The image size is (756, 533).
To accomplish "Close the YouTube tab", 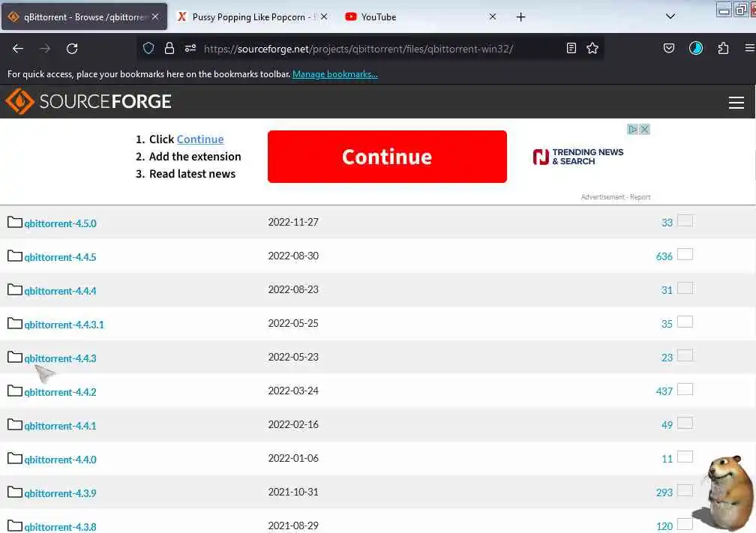I will pyautogui.click(x=492, y=16).
